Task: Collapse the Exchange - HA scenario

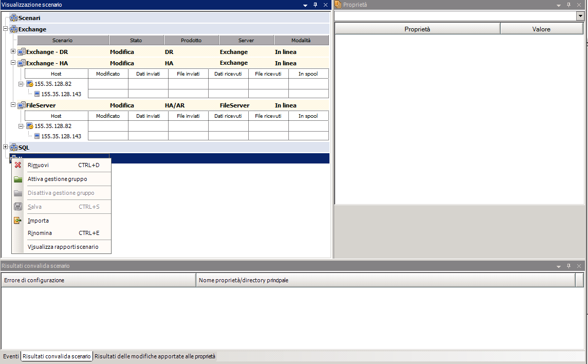Action: (x=13, y=63)
